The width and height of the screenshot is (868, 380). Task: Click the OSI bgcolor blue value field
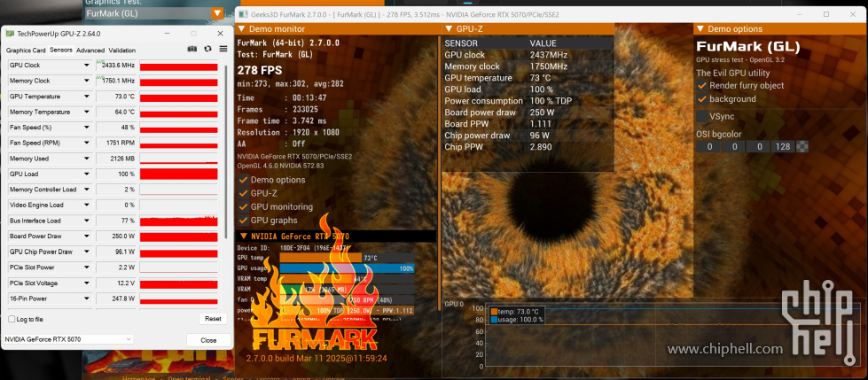(758, 146)
